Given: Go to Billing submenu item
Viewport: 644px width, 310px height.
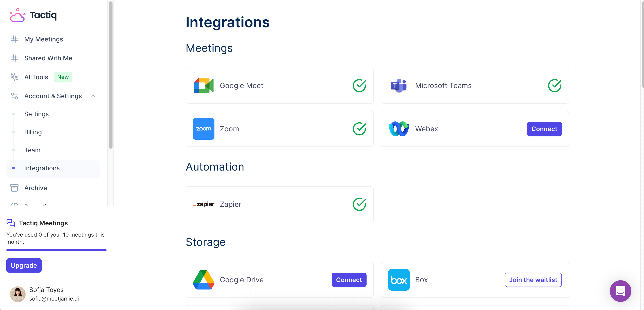Looking at the screenshot, I should (33, 132).
